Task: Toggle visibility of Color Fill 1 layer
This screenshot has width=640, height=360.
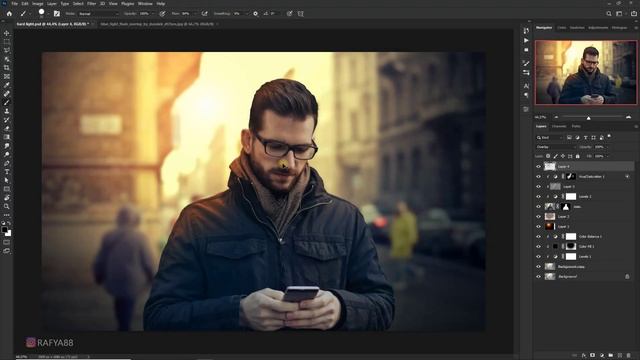Action: [538, 247]
